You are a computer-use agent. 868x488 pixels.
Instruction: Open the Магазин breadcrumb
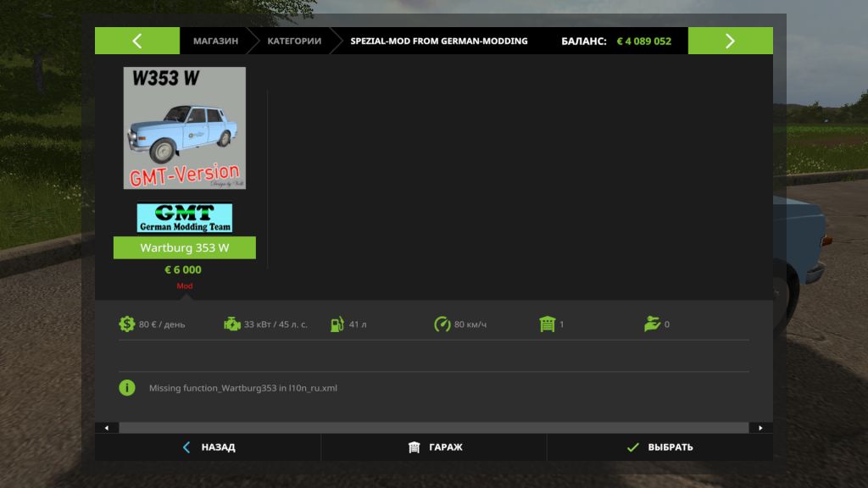point(215,41)
